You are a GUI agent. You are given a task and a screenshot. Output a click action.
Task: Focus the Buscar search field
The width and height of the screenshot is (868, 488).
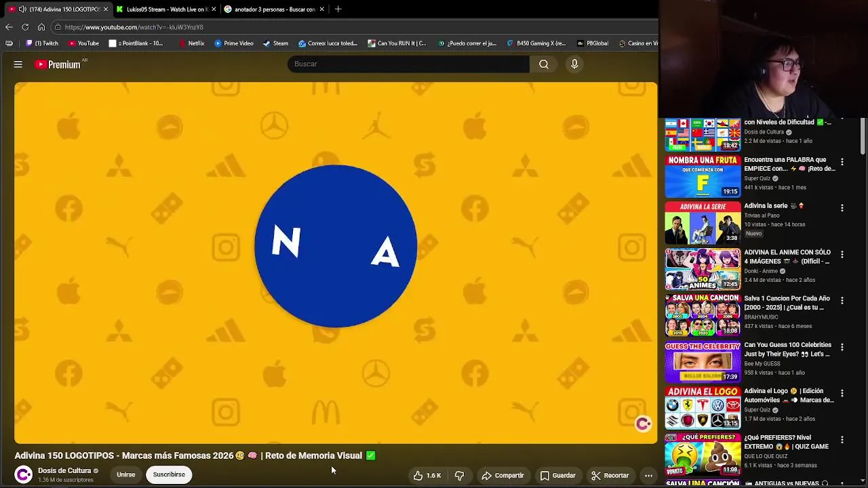point(409,64)
